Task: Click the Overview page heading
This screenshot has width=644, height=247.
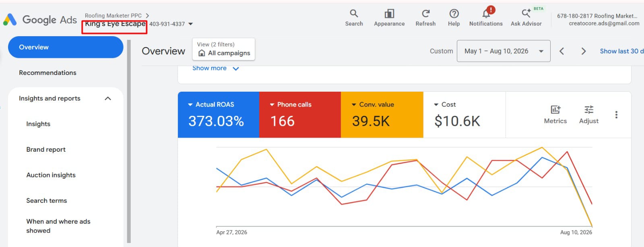Action: 163,51
